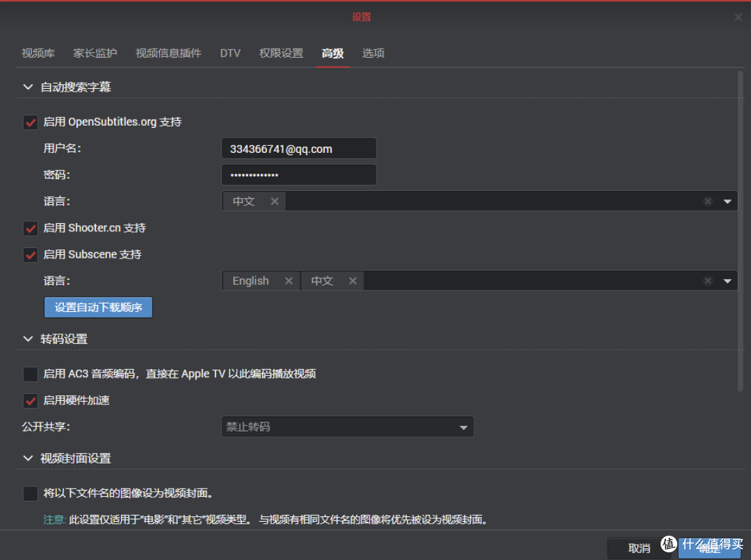Viewport: 751px width, 560px height.
Task: Uncheck 启用 Shooter.cn 支持
Action: 31,229
